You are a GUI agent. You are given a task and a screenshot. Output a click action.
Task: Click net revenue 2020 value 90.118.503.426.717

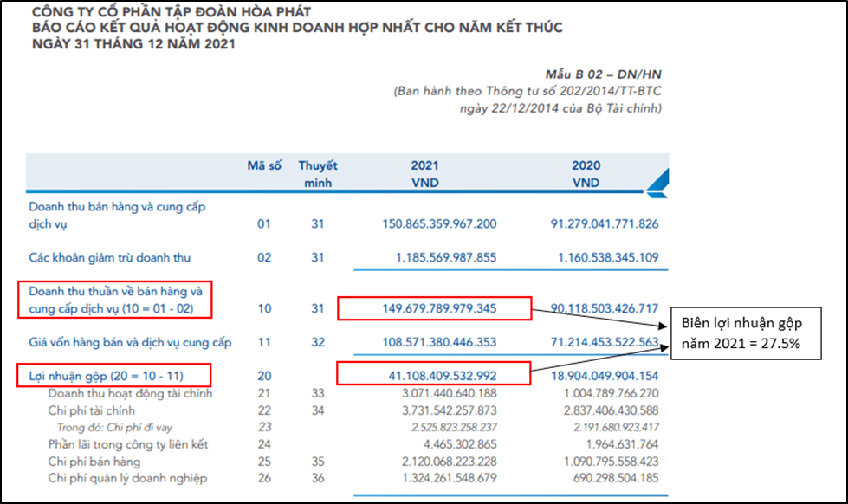click(x=605, y=309)
